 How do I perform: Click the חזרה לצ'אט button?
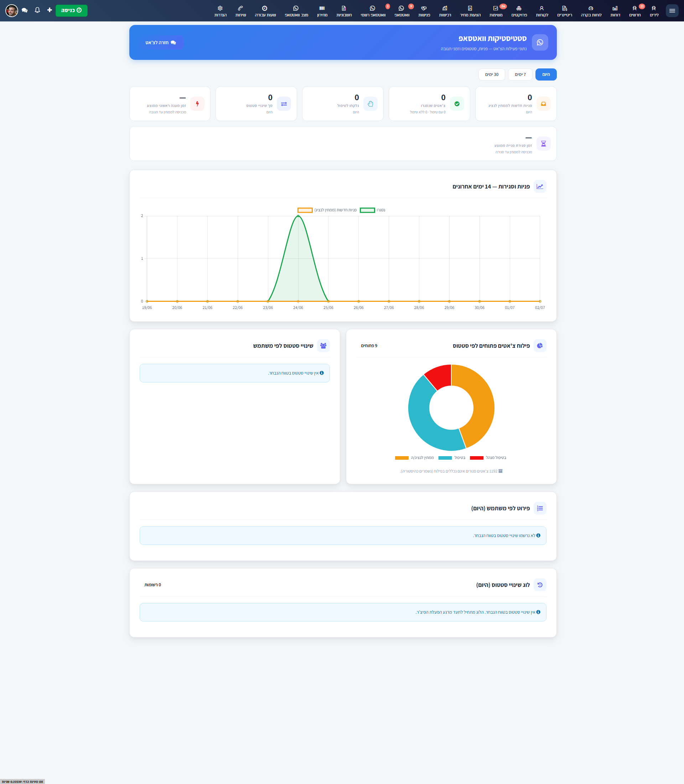pos(160,42)
